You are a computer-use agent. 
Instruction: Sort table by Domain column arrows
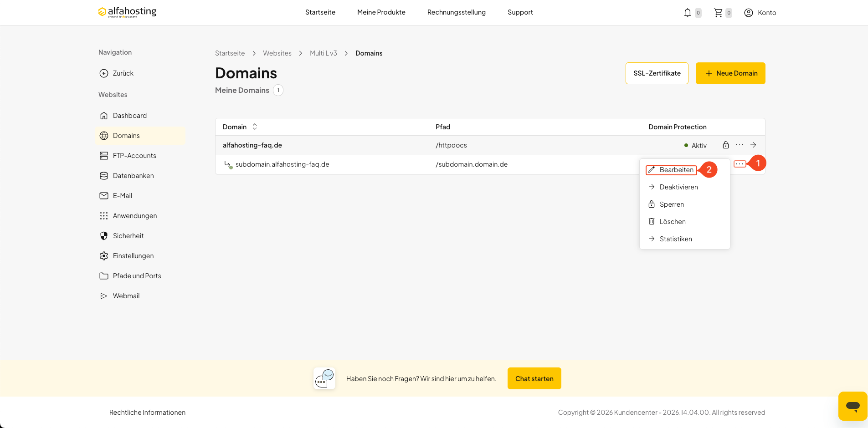(x=255, y=127)
